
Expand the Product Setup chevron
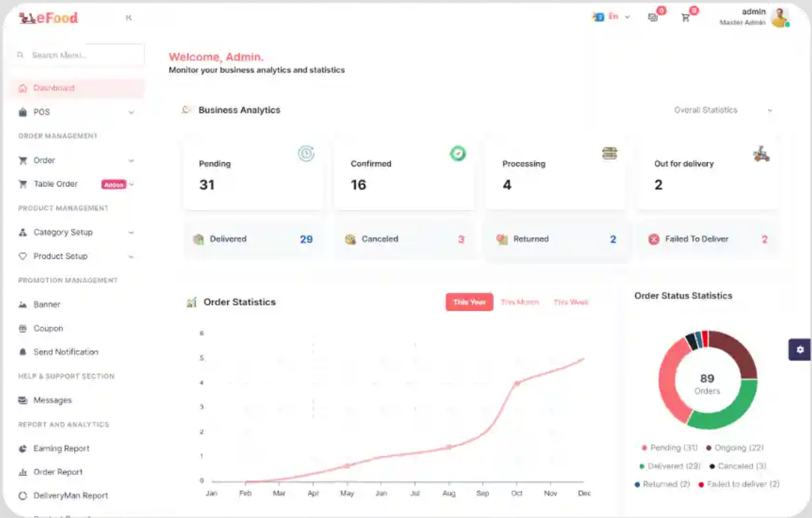(131, 257)
